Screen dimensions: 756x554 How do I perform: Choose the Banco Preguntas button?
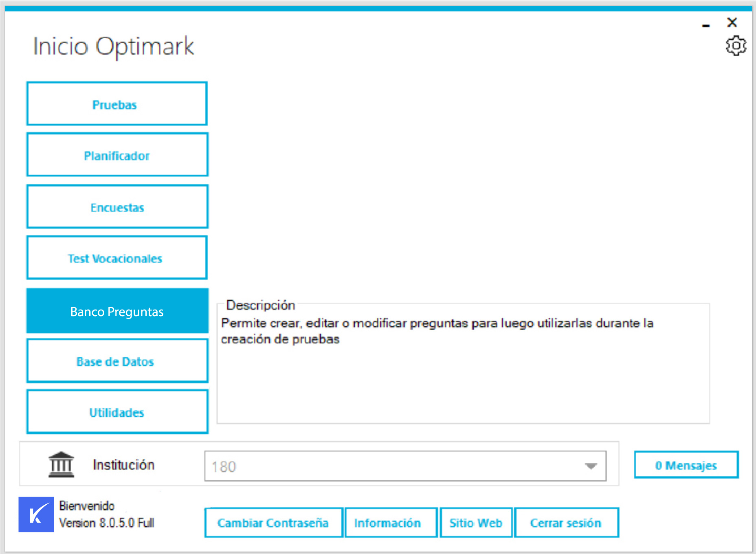117,311
